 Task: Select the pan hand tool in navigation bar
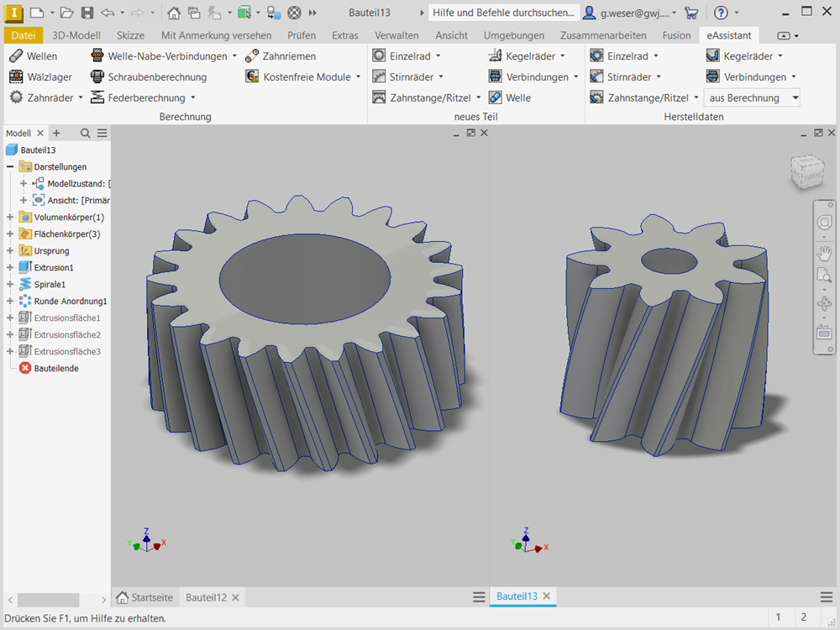point(823,252)
